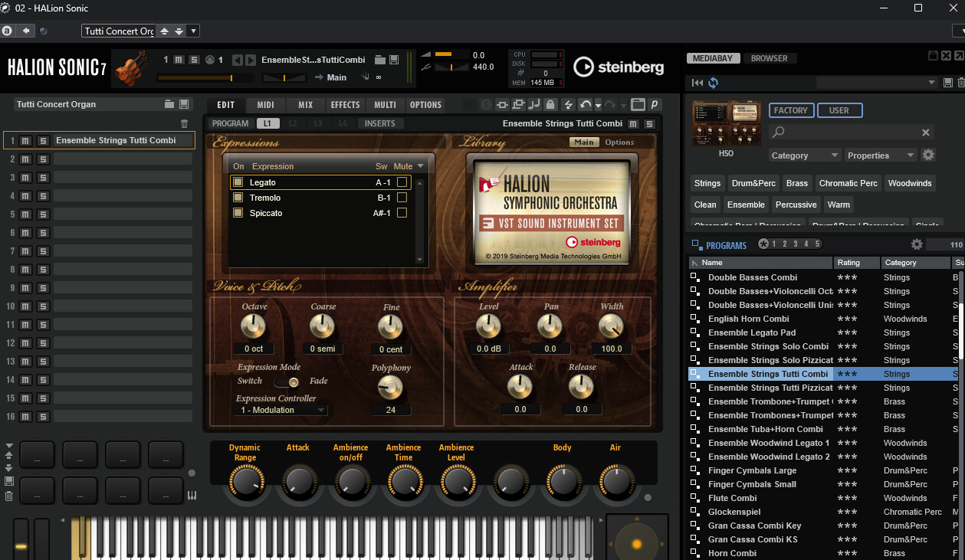Click the MediaBay refresh results icon

[x=714, y=83]
